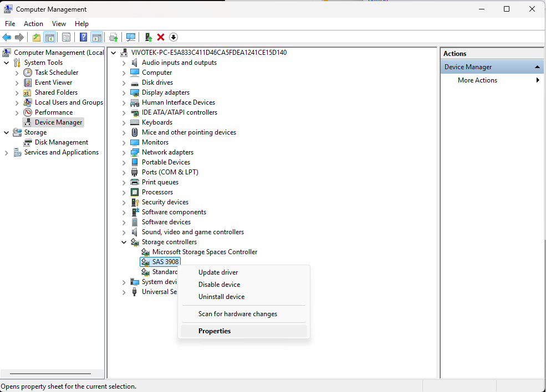
Task: Click the Print queues printer icon
Action: coord(134,182)
